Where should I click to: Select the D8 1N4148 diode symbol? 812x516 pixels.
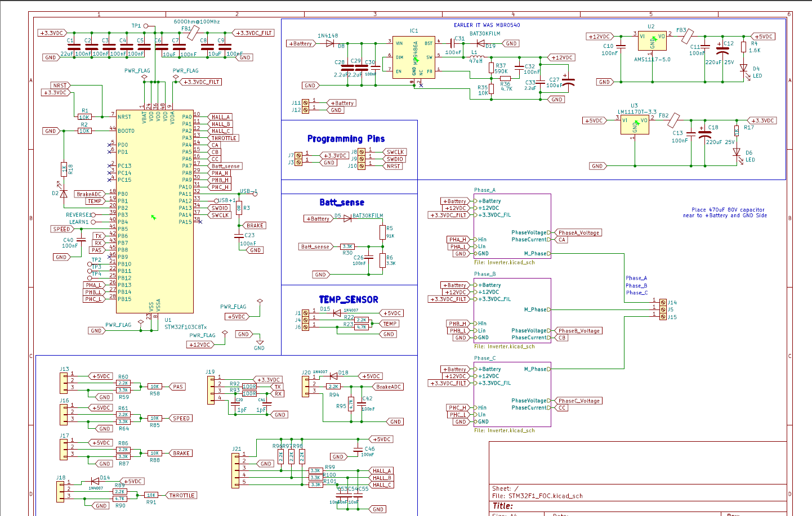pyautogui.click(x=330, y=43)
